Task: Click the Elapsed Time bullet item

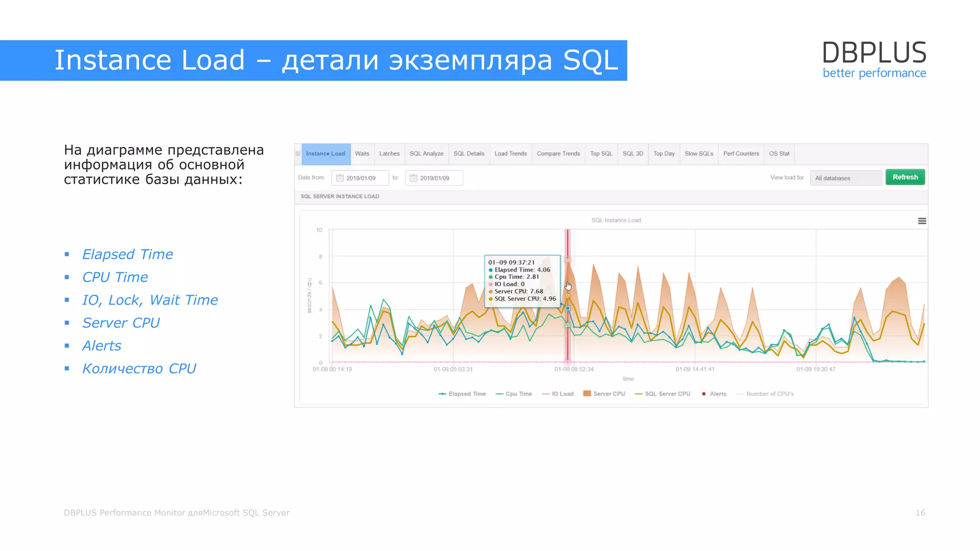Action: (127, 254)
